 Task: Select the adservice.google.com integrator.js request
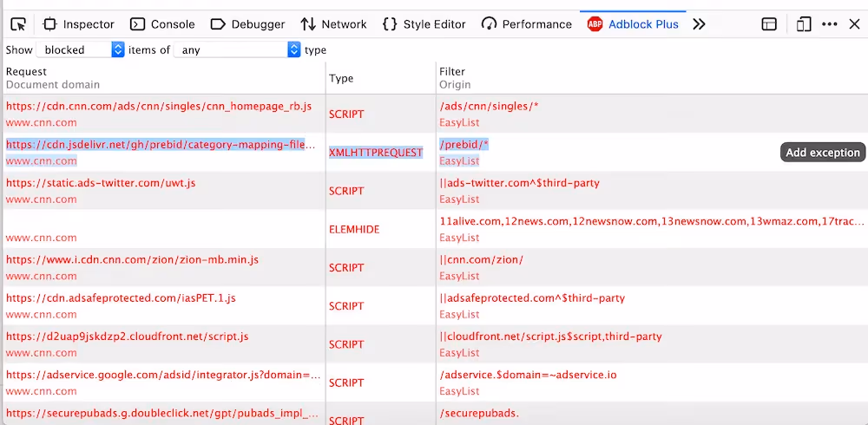click(163, 376)
